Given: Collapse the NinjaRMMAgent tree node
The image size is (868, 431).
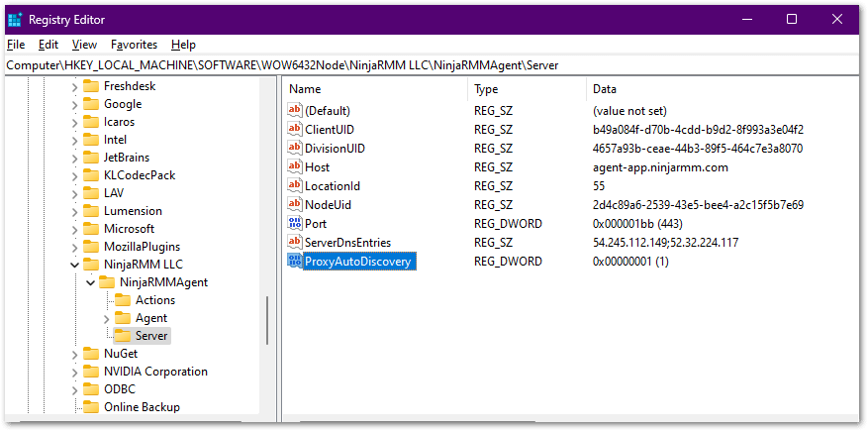Looking at the screenshot, I should coord(90,283).
